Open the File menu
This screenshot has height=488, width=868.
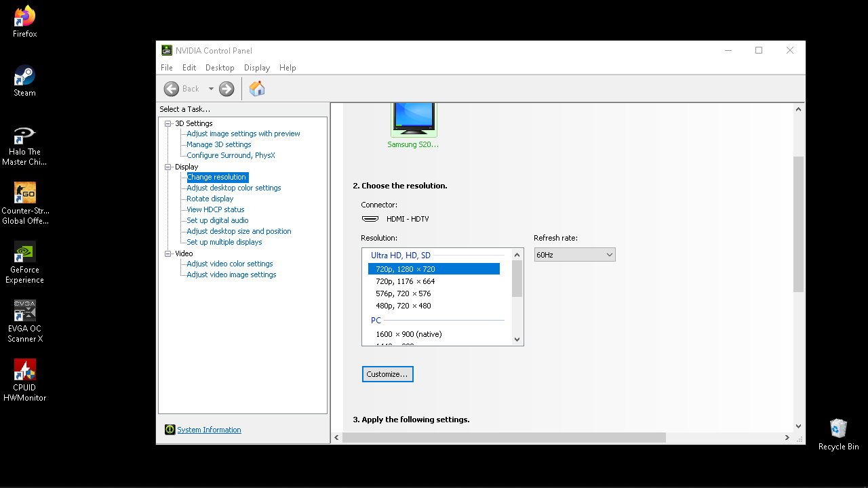coord(167,68)
